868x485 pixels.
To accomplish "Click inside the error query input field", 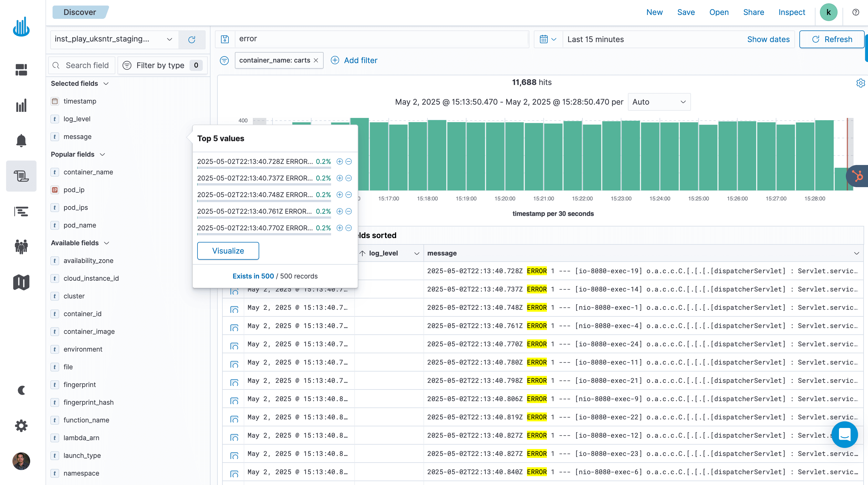I will pyautogui.click(x=371, y=39).
